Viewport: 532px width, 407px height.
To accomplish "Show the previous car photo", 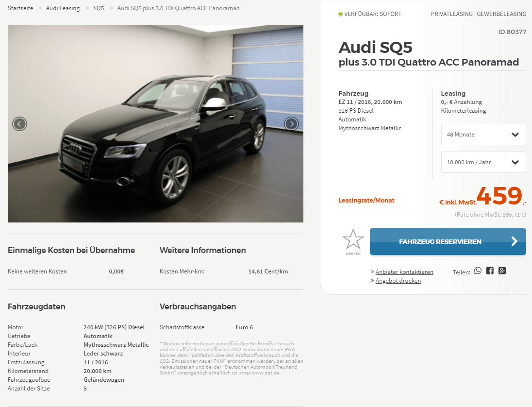I will coord(20,124).
